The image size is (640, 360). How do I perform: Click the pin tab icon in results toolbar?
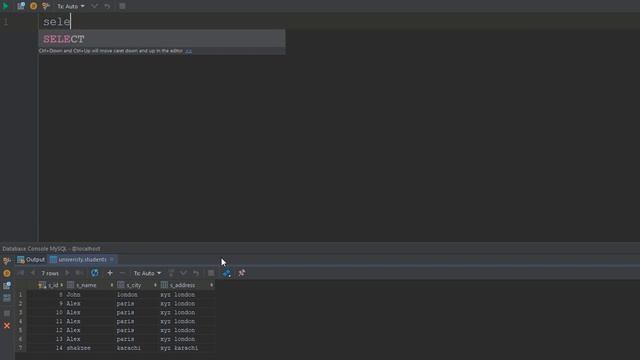tap(242, 273)
